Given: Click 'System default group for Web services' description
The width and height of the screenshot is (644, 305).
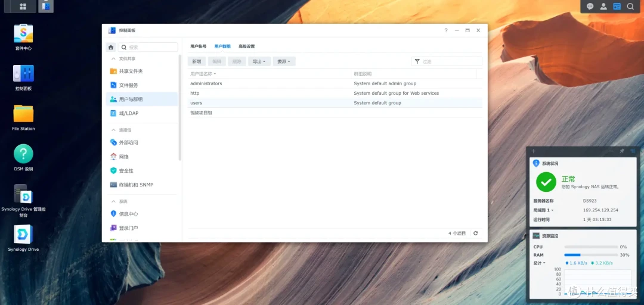Looking at the screenshot, I should point(397,93).
